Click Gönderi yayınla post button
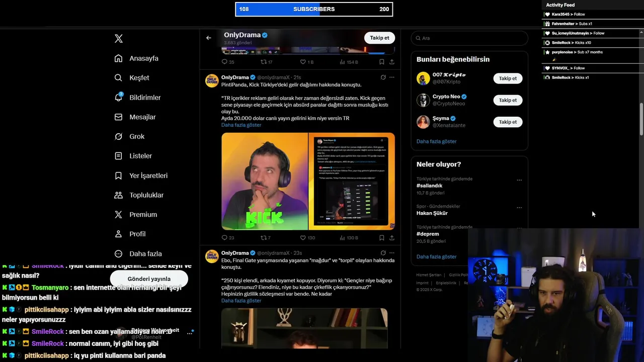The image size is (644, 362). coord(149,279)
